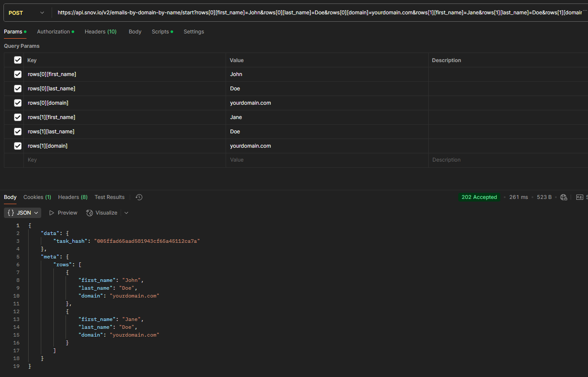588x377 pixels.
Task: Click the request URL input field
Action: point(319,13)
